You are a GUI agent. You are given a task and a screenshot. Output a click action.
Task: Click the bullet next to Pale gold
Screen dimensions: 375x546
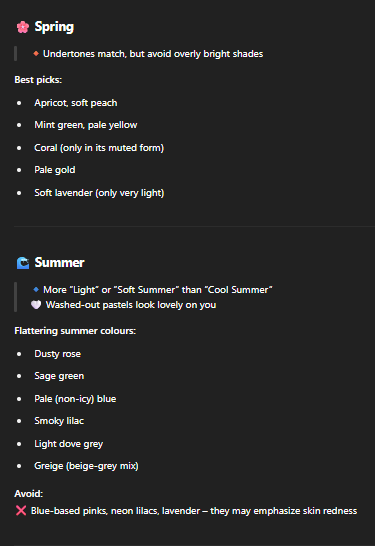(x=19, y=170)
